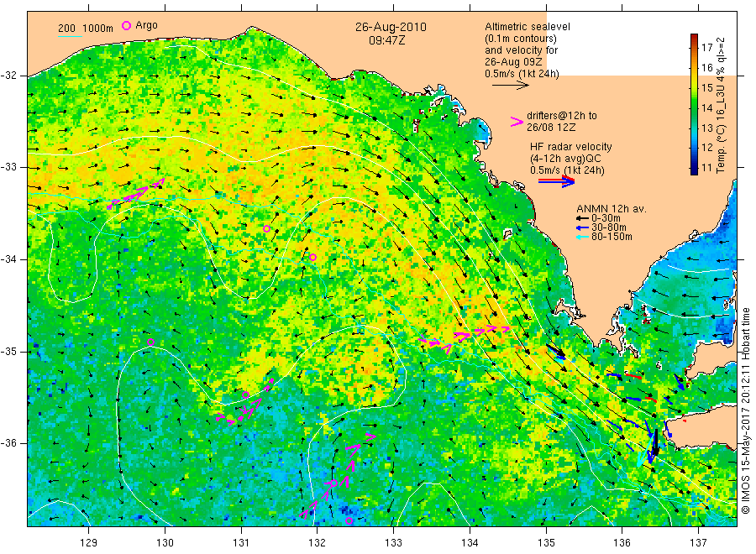The width and height of the screenshot is (756, 554).
Task: Click the 'HF radar velocity' legend text
Action: [571, 146]
